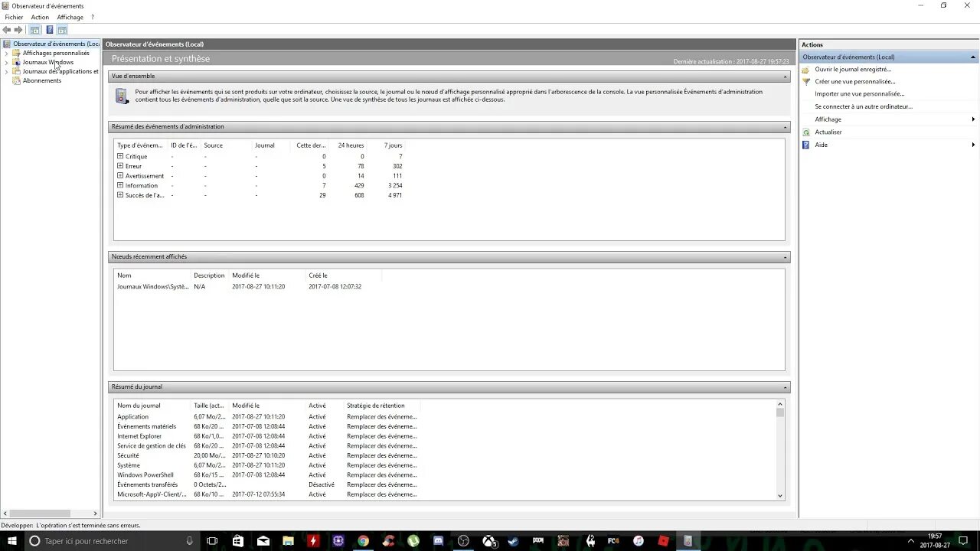Select the Abonnements tree item
Viewport: 980px width, 551px height.
click(x=42, y=80)
